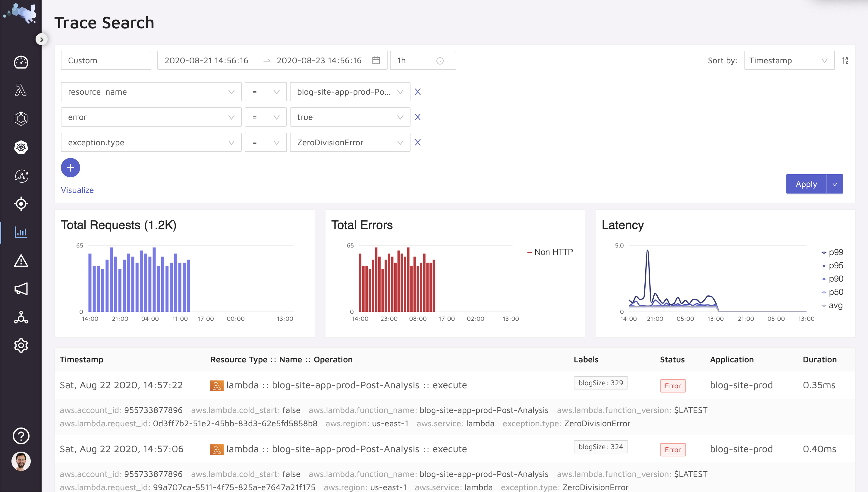Open the Kubernetes helm wheel sidebar icon
The image size is (868, 492).
point(21,147)
